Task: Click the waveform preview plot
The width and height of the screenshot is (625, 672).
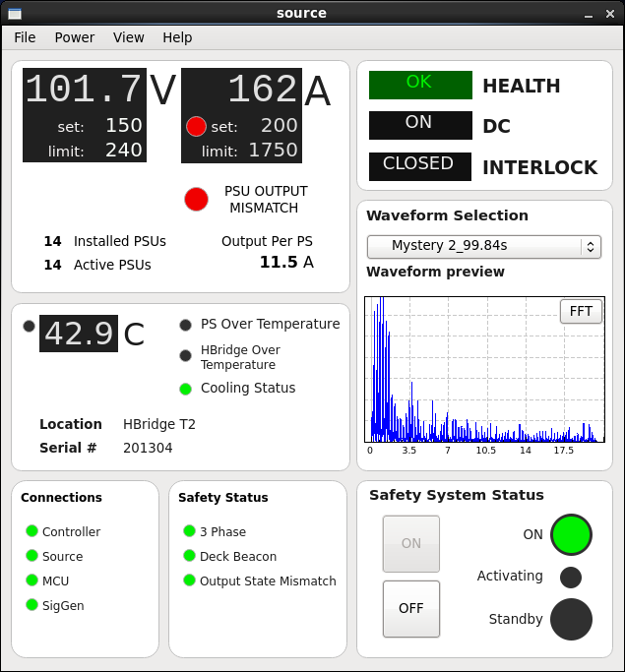Action: pos(484,369)
